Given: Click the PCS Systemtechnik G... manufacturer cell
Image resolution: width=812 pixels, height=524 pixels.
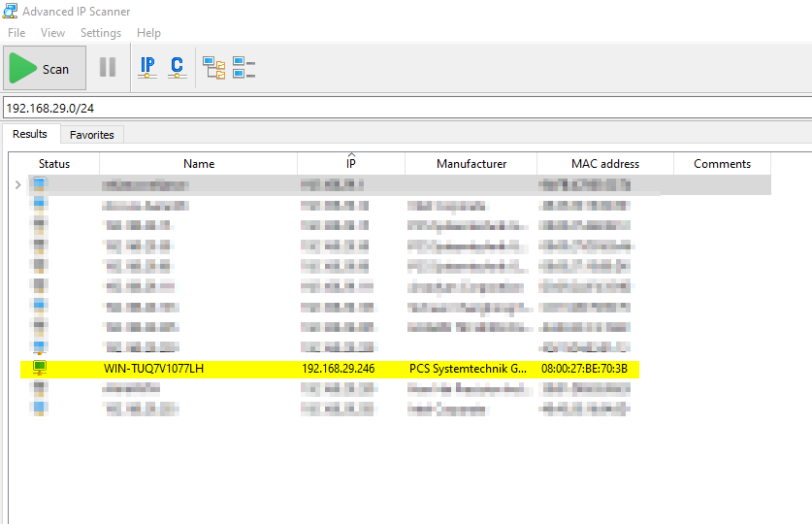Looking at the screenshot, I should pyautogui.click(x=468, y=369).
